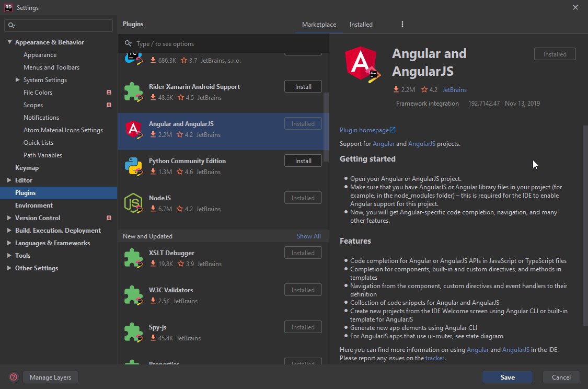Screen dimensions: 588x389
Task: Click the external link icon beside Plugin homepage
Action: pyautogui.click(x=393, y=130)
